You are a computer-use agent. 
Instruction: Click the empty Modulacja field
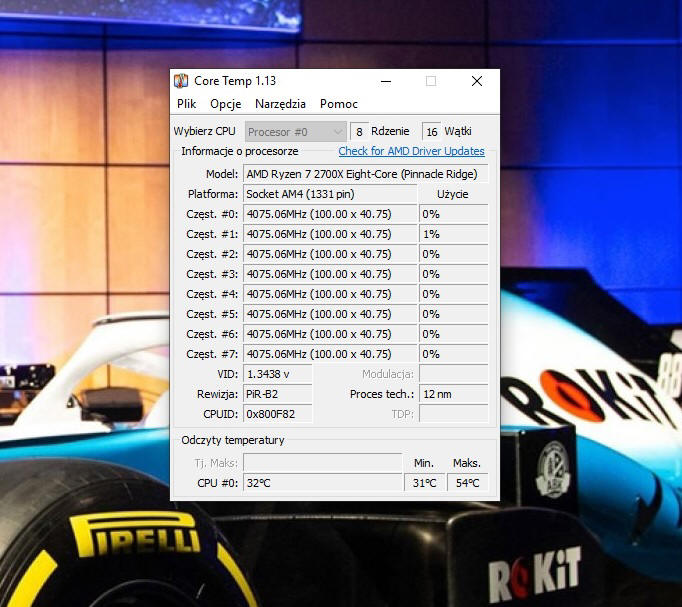453,374
